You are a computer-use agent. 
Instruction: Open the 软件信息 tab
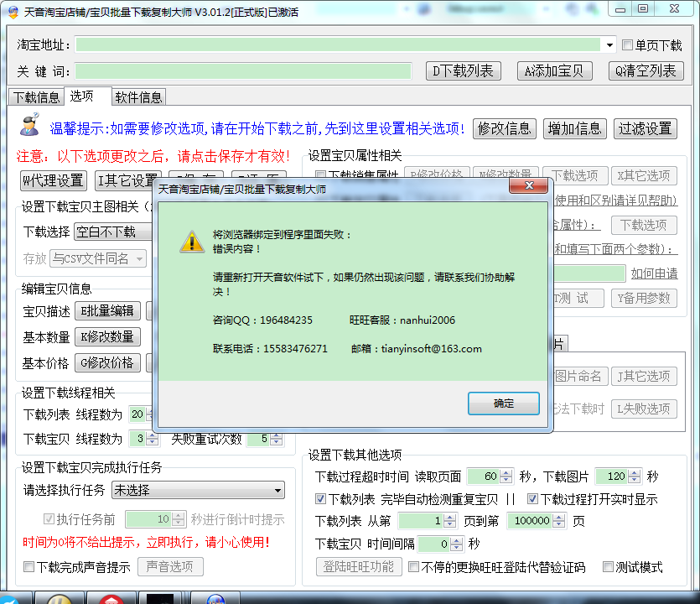coord(138,97)
